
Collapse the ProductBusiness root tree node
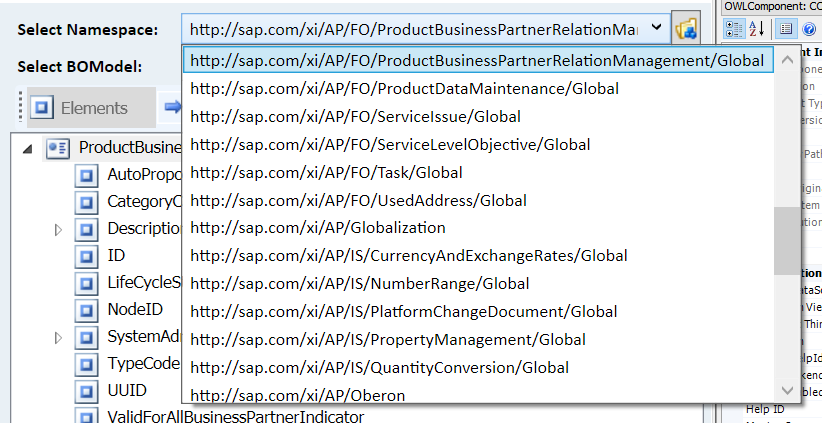coord(28,149)
